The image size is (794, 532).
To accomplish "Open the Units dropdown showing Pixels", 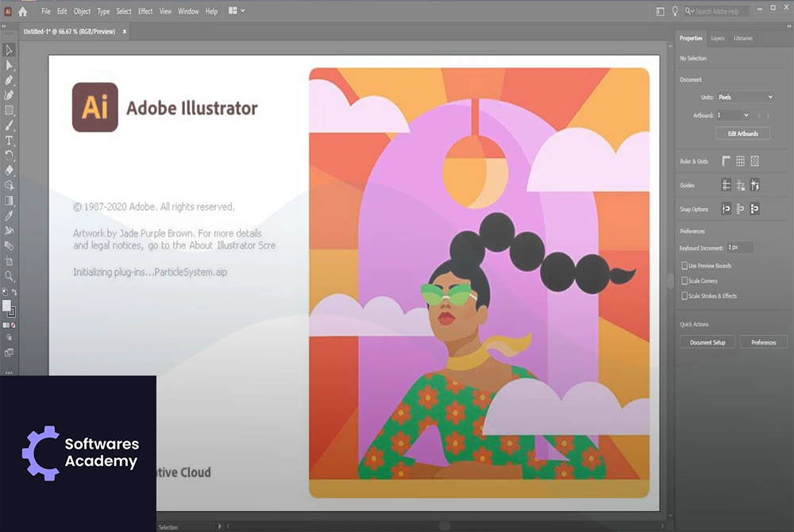I will [x=746, y=97].
